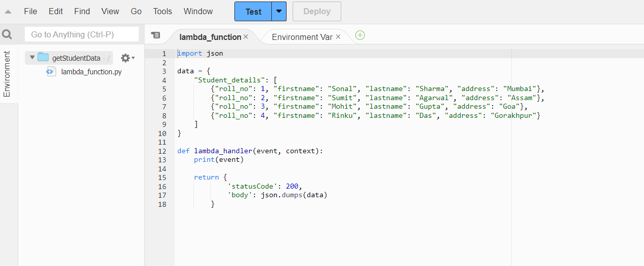Open the Test button dropdown arrow

tap(279, 11)
